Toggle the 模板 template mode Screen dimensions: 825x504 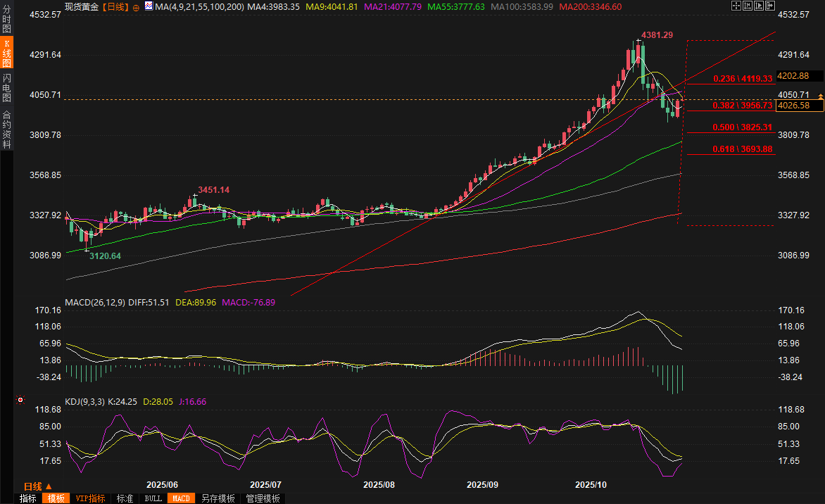(x=56, y=498)
